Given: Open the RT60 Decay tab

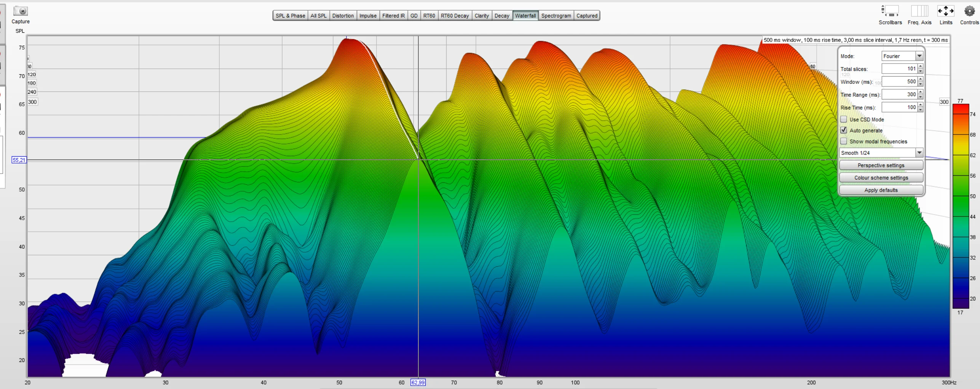Looking at the screenshot, I should click(455, 16).
